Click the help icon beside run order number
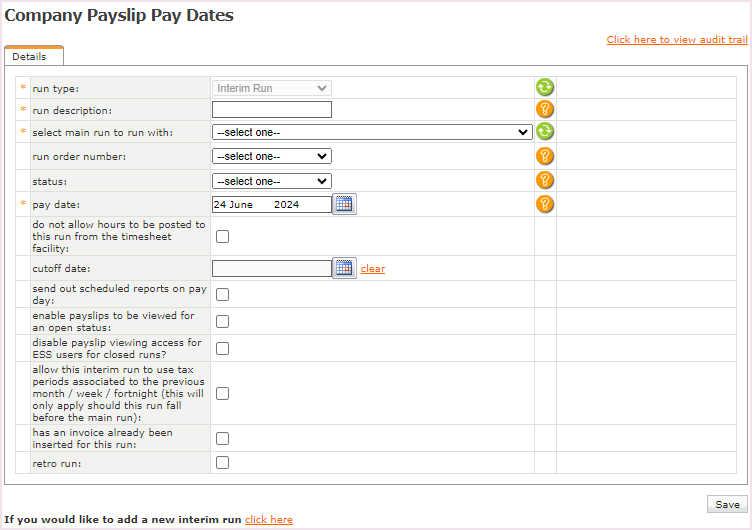The width and height of the screenshot is (752, 530). point(544,156)
